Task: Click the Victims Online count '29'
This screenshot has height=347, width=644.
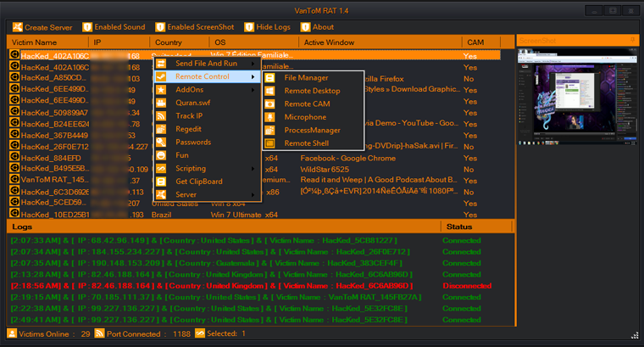Action: click(86, 333)
